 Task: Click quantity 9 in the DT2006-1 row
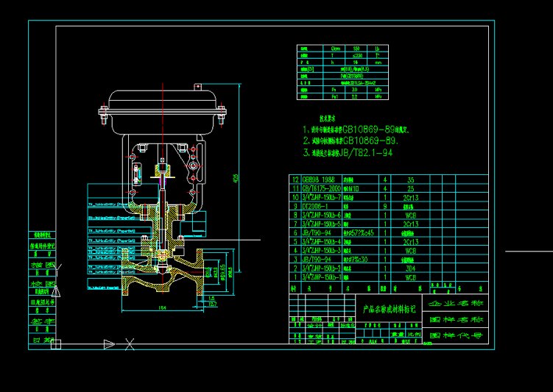[385, 206]
